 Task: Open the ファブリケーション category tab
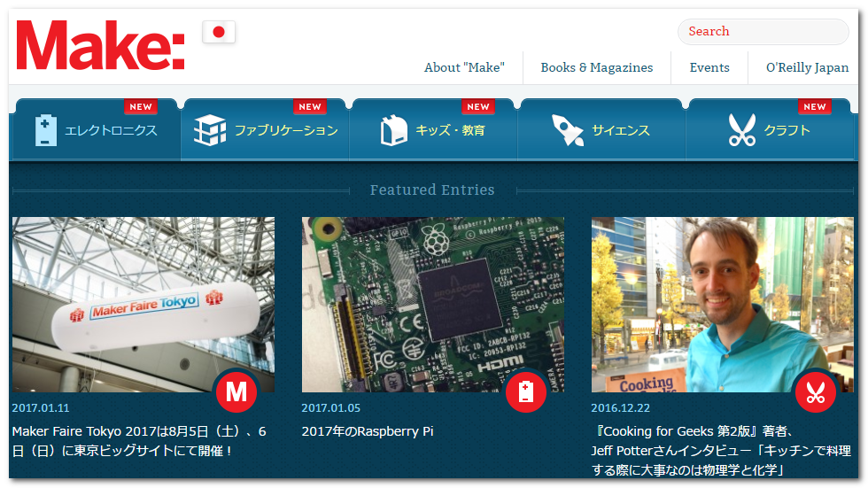(265, 130)
